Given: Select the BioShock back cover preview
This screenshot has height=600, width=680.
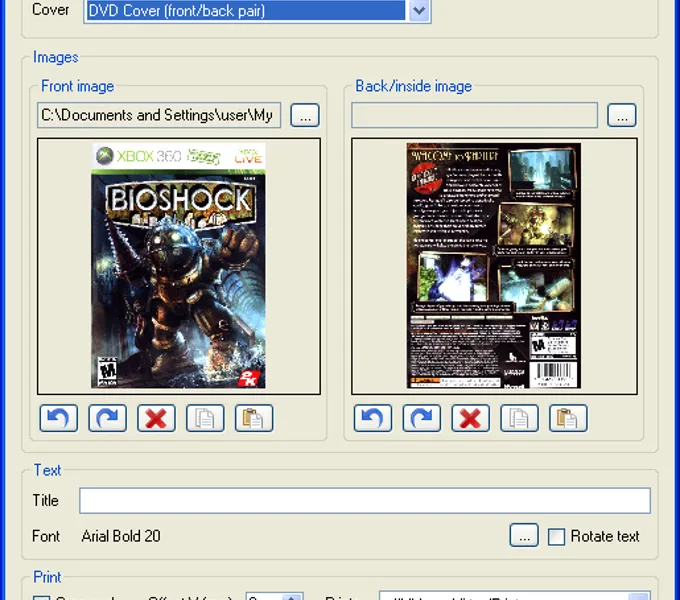Looking at the screenshot, I should click(x=494, y=266).
